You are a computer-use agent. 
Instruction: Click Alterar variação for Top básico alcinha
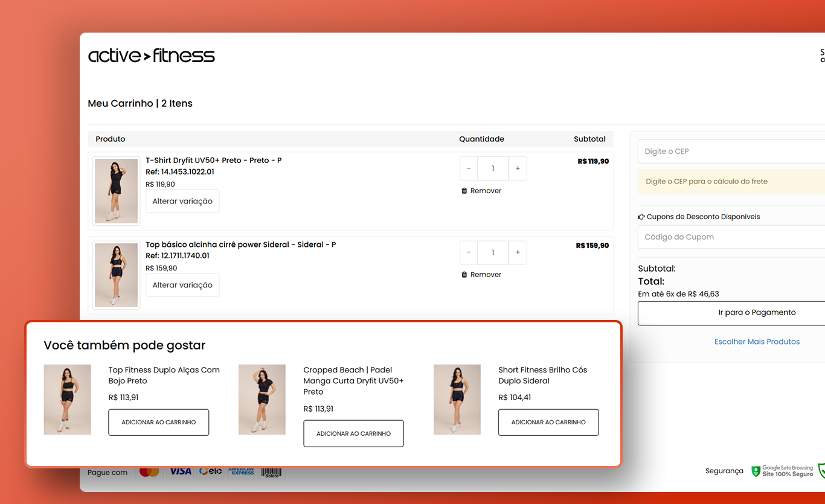(182, 285)
